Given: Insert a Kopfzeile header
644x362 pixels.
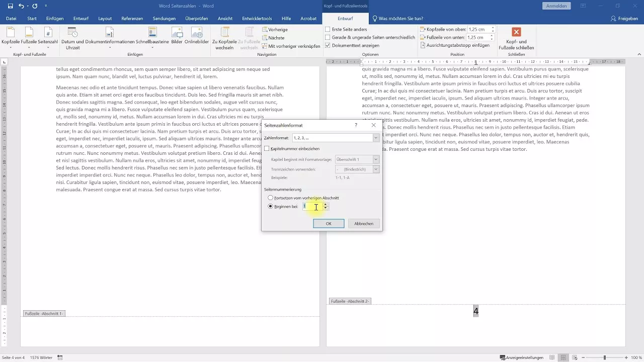Looking at the screenshot, I should pos(10,35).
